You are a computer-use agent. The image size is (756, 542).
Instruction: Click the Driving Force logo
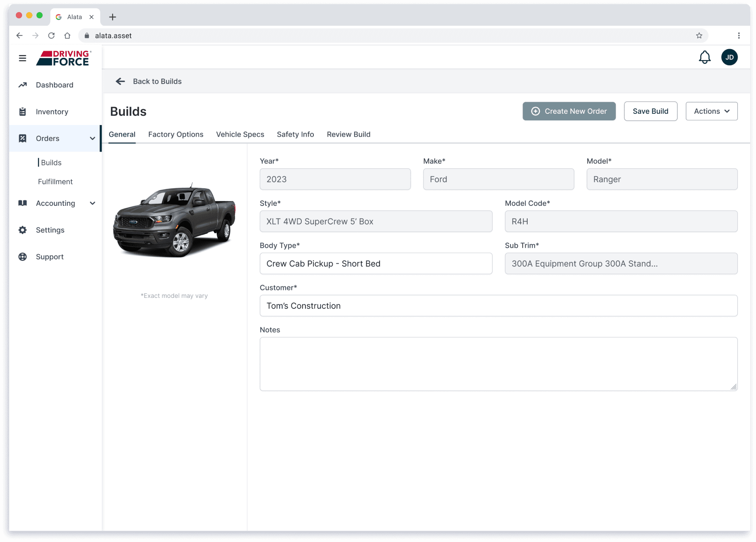point(63,58)
